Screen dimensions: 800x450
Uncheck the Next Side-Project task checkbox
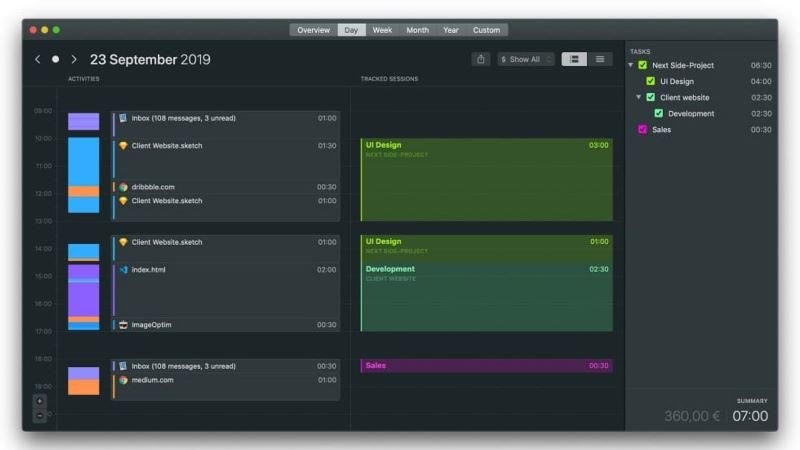click(x=643, y=65)
